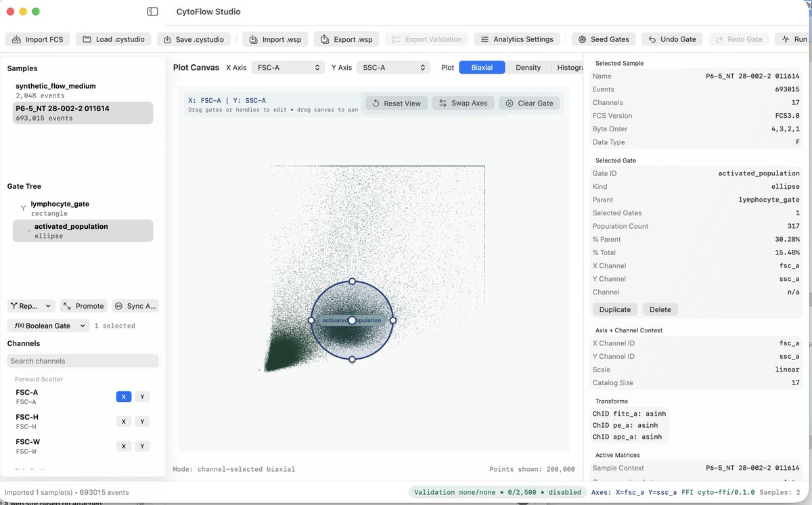The height and width of the screenshot is (505, 812).
Task: Select sample P6-5_NT 28-002-2 011614
Action: 83,113
